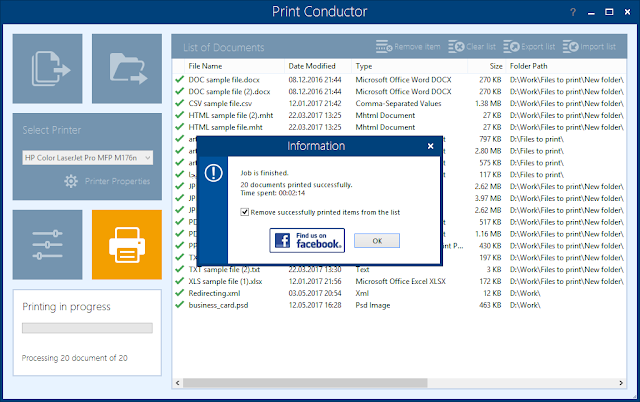Click green checkmark beside business_card.psd

coord(179,304)
